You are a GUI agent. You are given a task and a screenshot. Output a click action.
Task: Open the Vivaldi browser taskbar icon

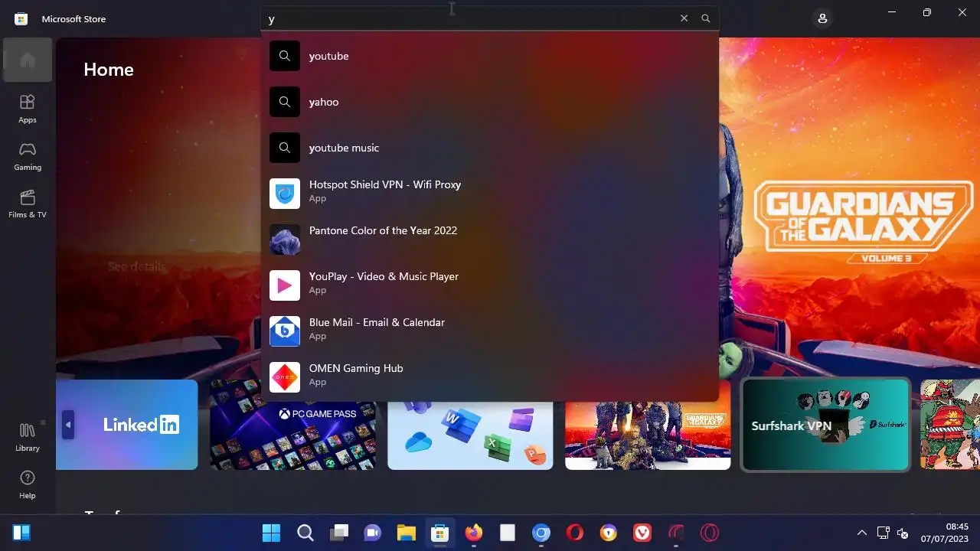pos(642,533)
